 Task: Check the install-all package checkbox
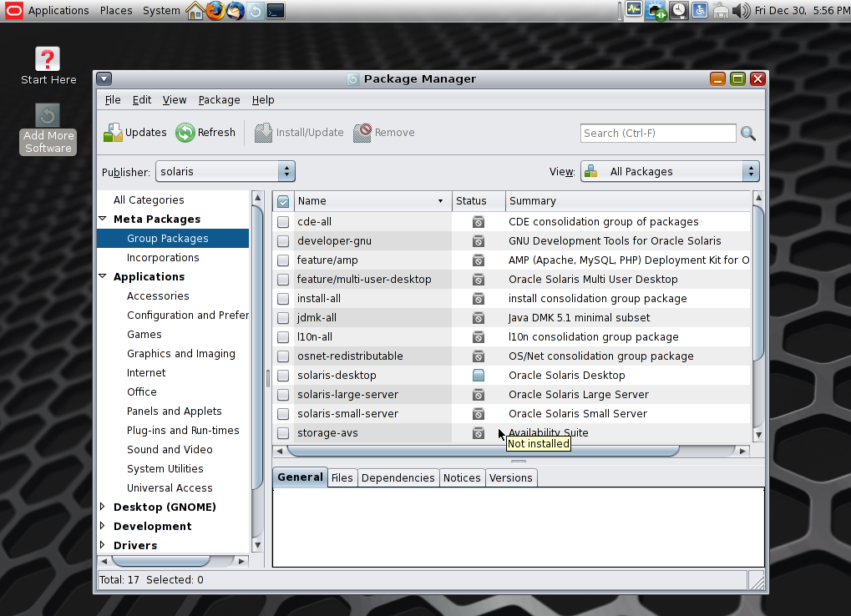point(283,299)
